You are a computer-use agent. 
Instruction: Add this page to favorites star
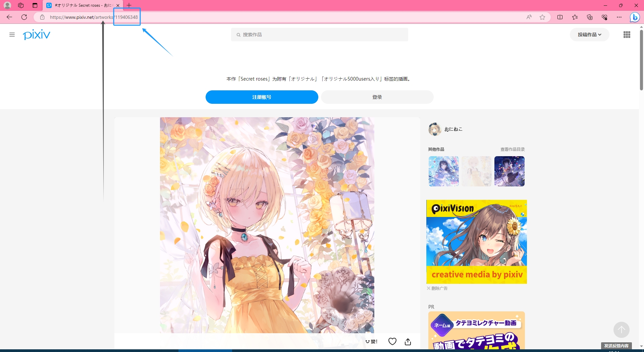pos(542,17)
